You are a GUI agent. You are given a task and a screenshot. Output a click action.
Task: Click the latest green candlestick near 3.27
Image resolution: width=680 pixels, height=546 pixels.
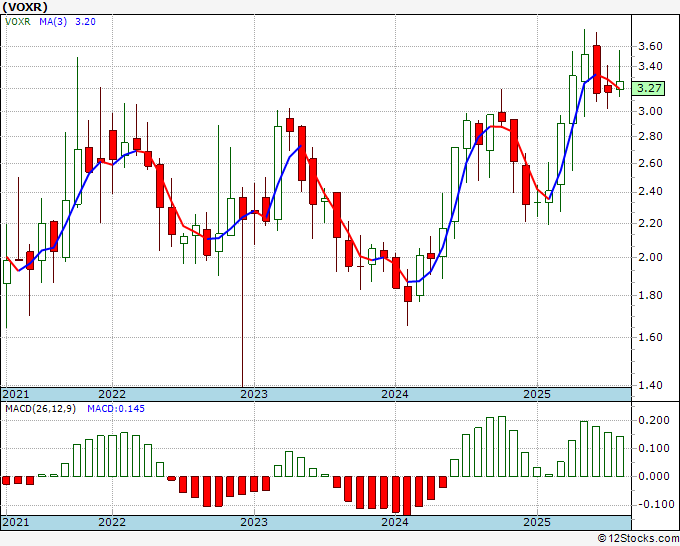click(x=620, y=85)
